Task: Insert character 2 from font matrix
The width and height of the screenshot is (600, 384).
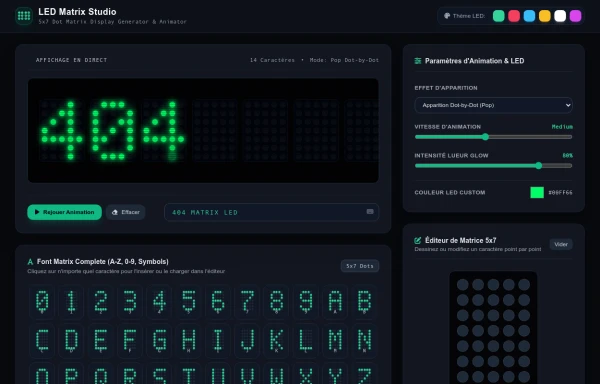Action: tap(101, 302)
